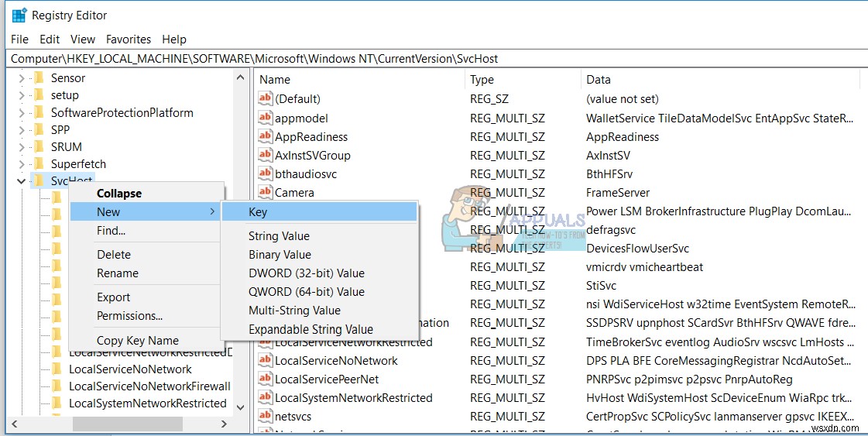Select Expandable String Value option
Viewport: 868px width, 436px height.
point(320,329)
